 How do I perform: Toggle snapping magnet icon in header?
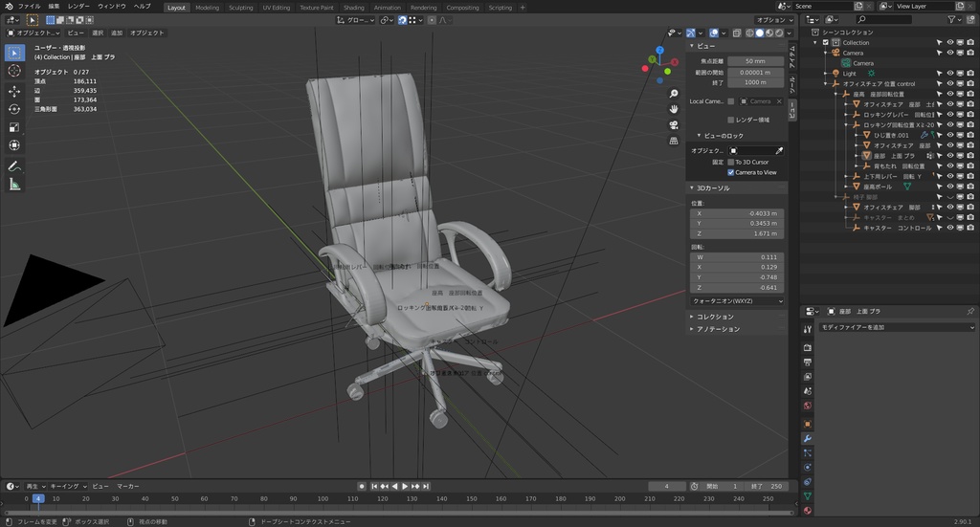[x=402, y=20]
